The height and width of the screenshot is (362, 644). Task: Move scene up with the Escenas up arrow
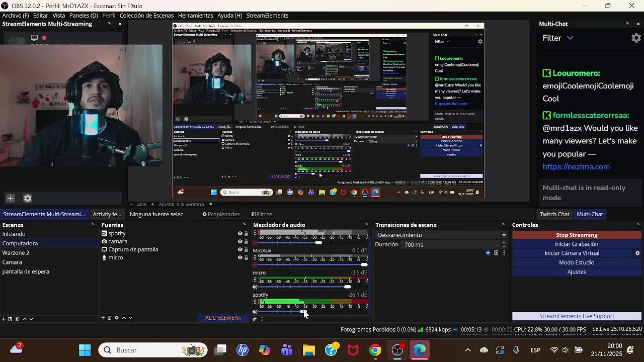click(24, 319)
